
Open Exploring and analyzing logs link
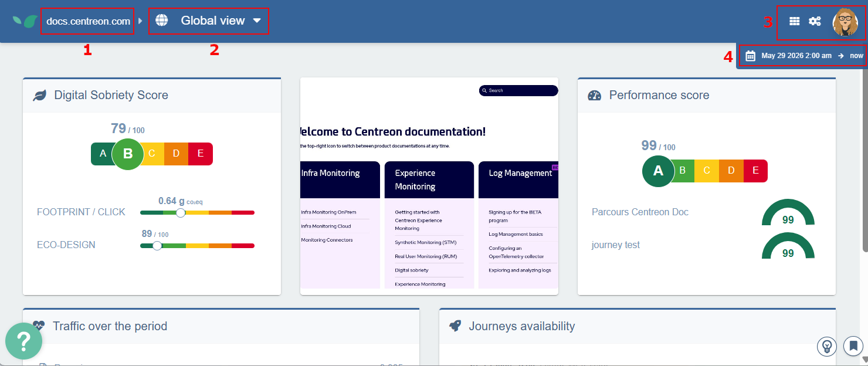tap(520, 270)
